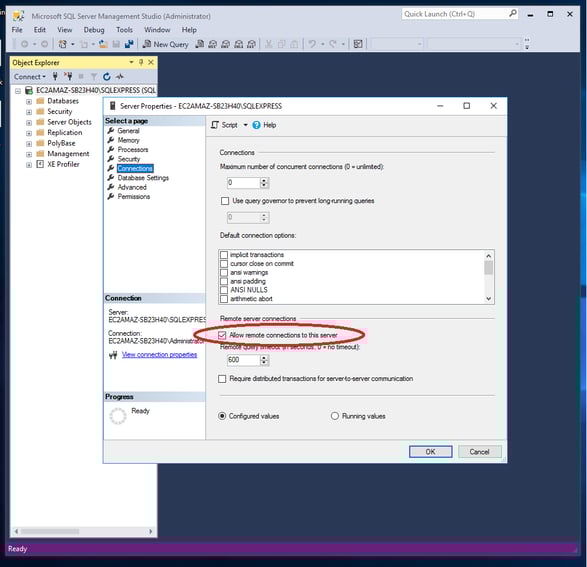Click the New Query toolbar button

(x=165, y=44)
